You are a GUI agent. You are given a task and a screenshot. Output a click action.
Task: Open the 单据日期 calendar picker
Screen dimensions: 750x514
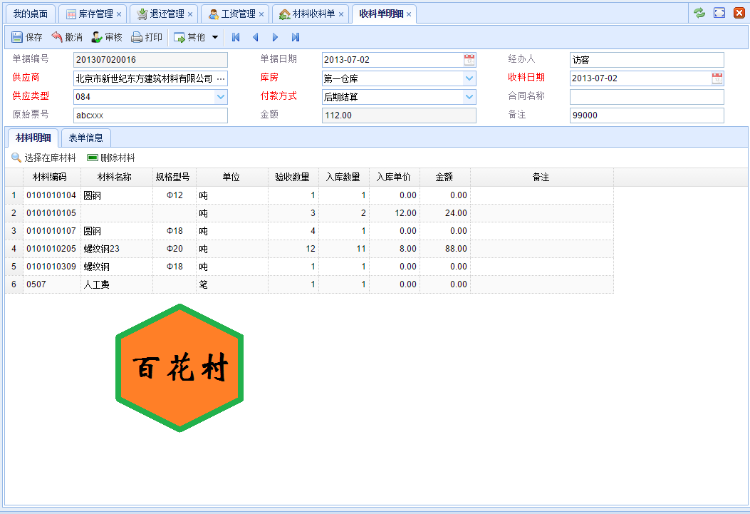click(x=470, y=60)
